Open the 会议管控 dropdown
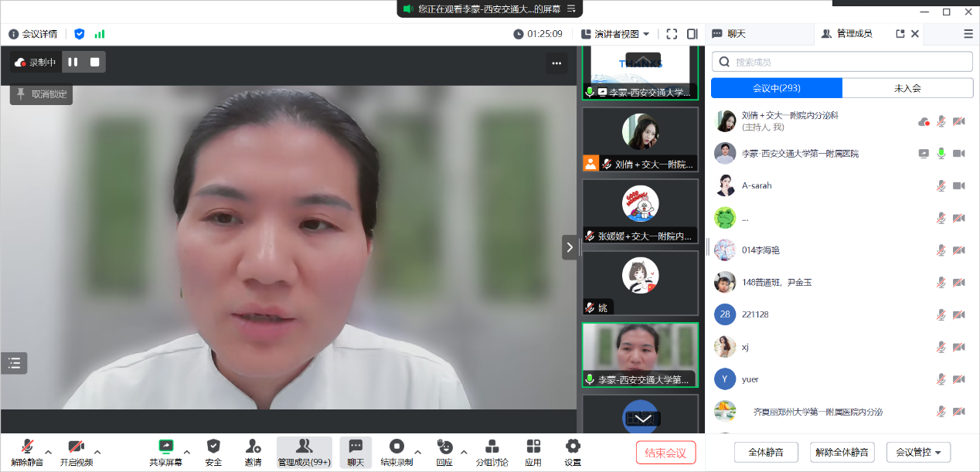 [919, 452]
